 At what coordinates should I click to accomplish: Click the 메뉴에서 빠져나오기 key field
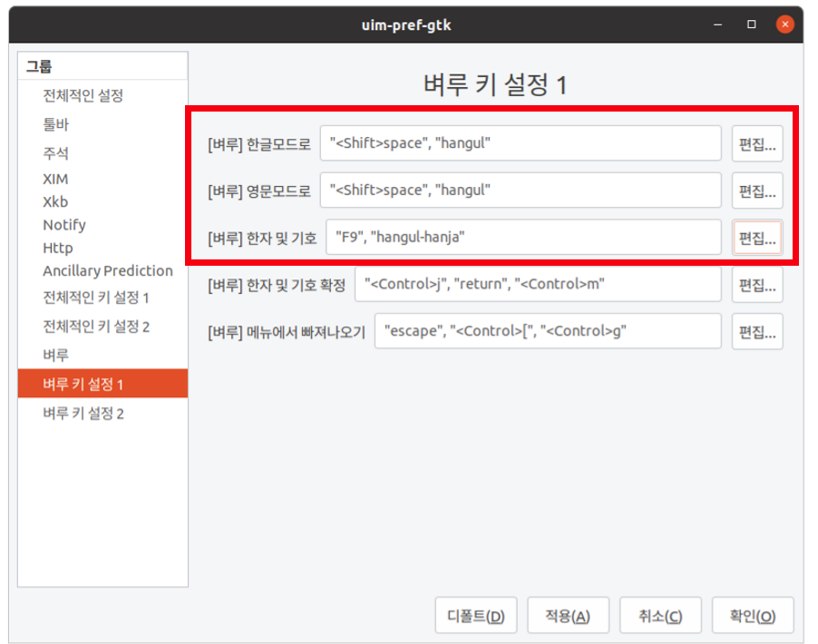(x=548, y=331)
